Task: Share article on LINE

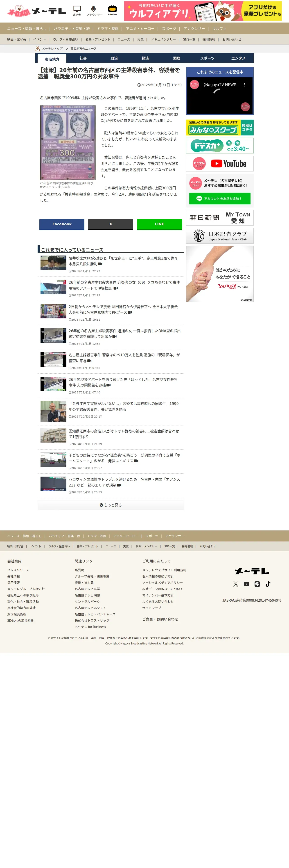Action: [160, 224]
